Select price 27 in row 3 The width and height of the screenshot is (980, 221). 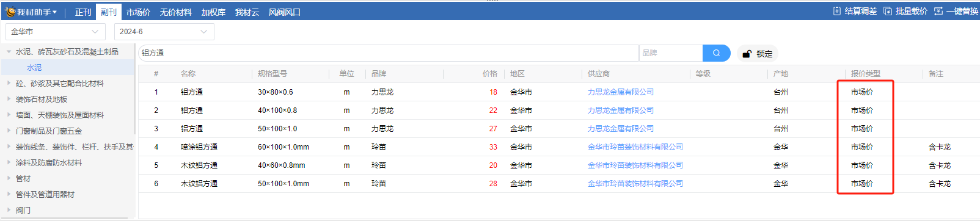(493, 129)
